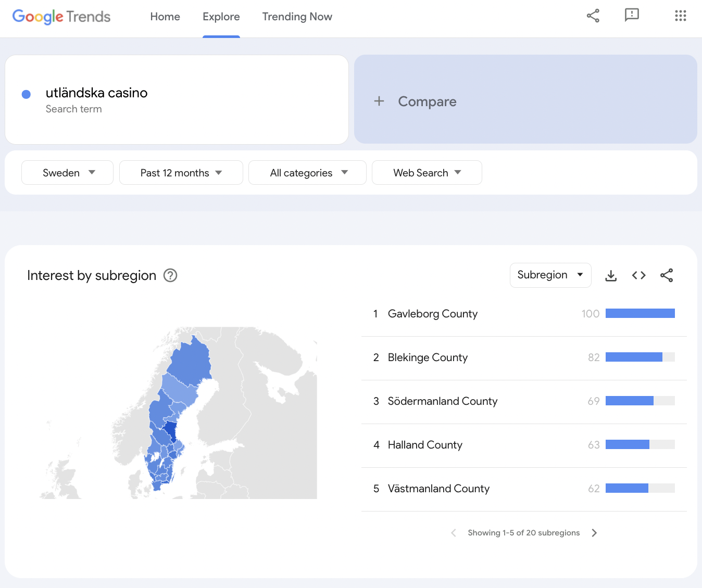Viewport: 702px width, 588px height.
Task: Expand the Web Search type dropdown
Action: (x=427, y=173)
